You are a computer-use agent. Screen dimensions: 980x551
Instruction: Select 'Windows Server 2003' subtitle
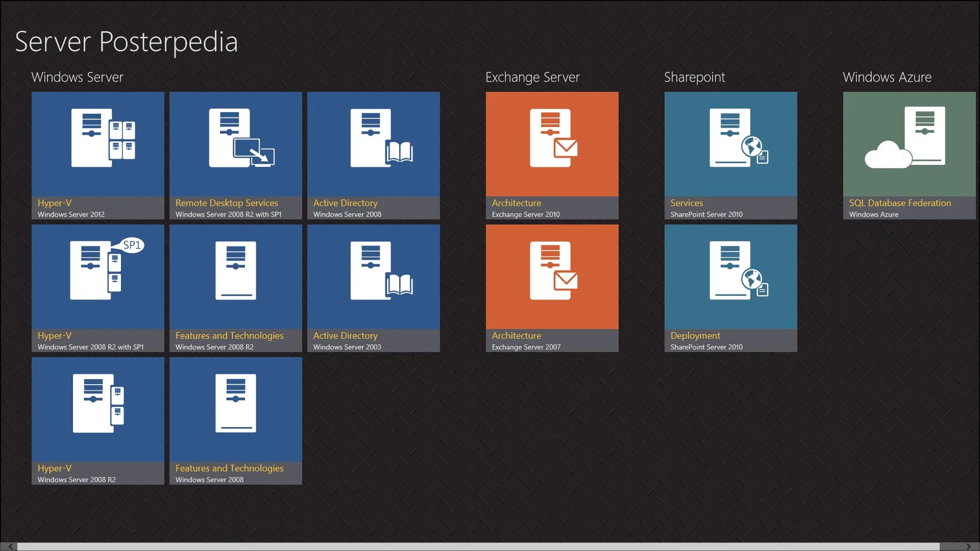347,347
